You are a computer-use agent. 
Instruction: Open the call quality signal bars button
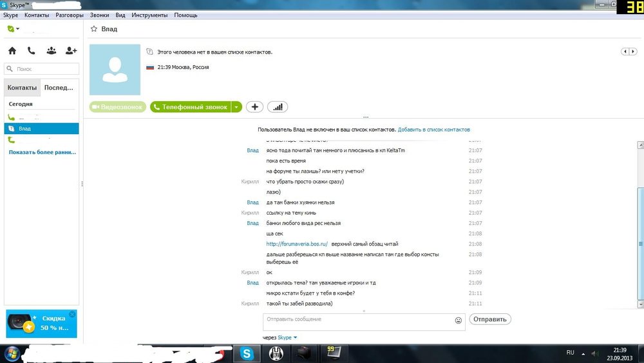[x=278, y=107]
